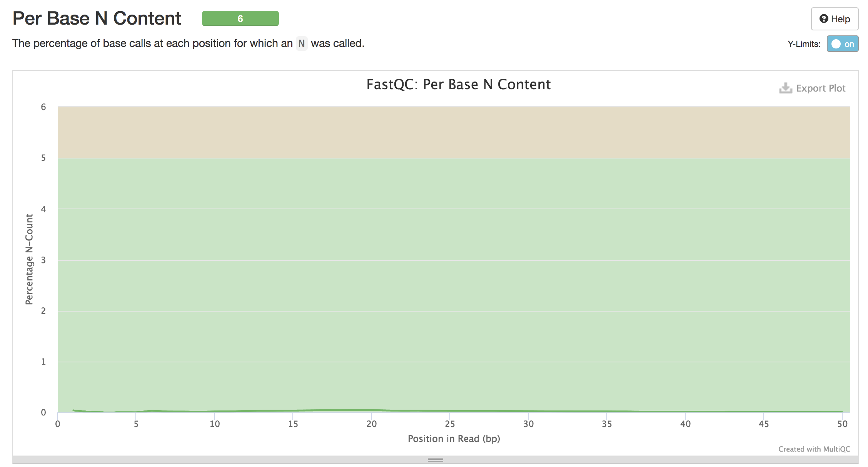Click the green status bar showing 6

[x=240, y=18]
